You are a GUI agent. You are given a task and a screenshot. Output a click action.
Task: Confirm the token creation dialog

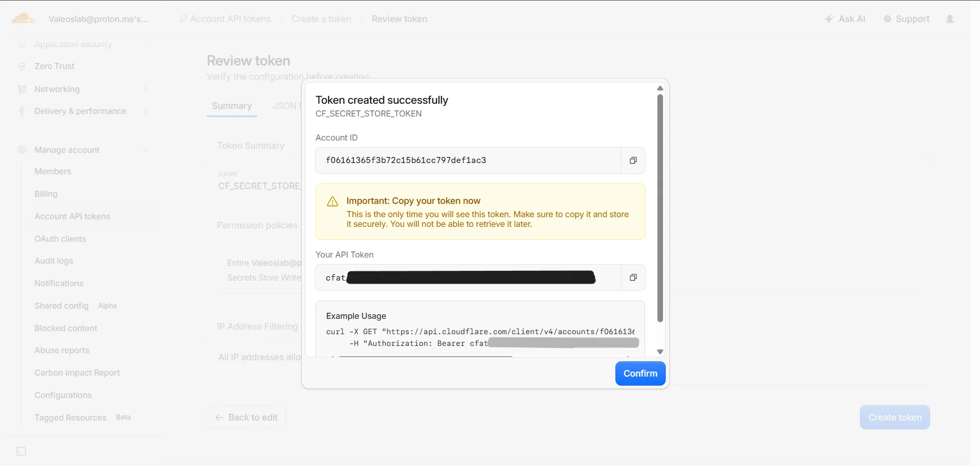[x=640, y=374]
